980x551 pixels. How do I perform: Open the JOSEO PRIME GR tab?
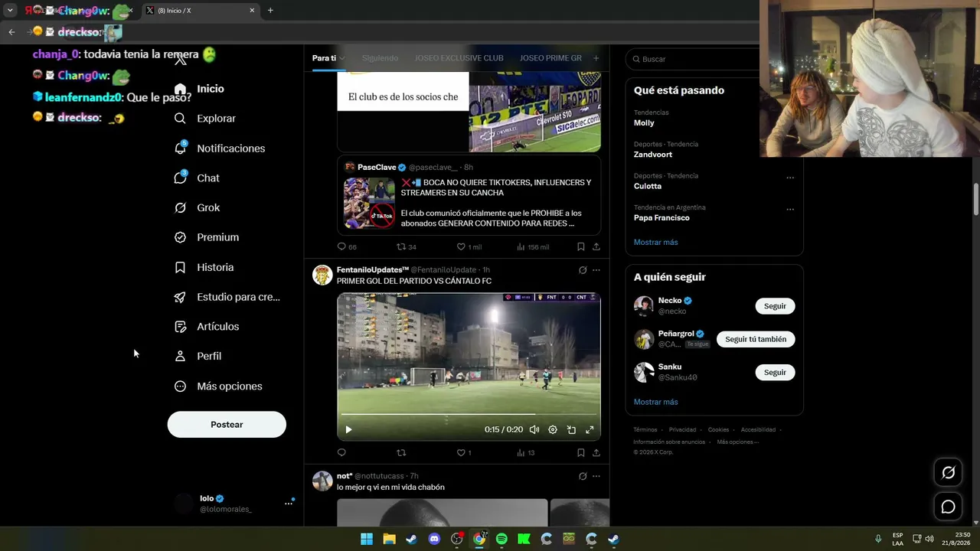(550, 58)
